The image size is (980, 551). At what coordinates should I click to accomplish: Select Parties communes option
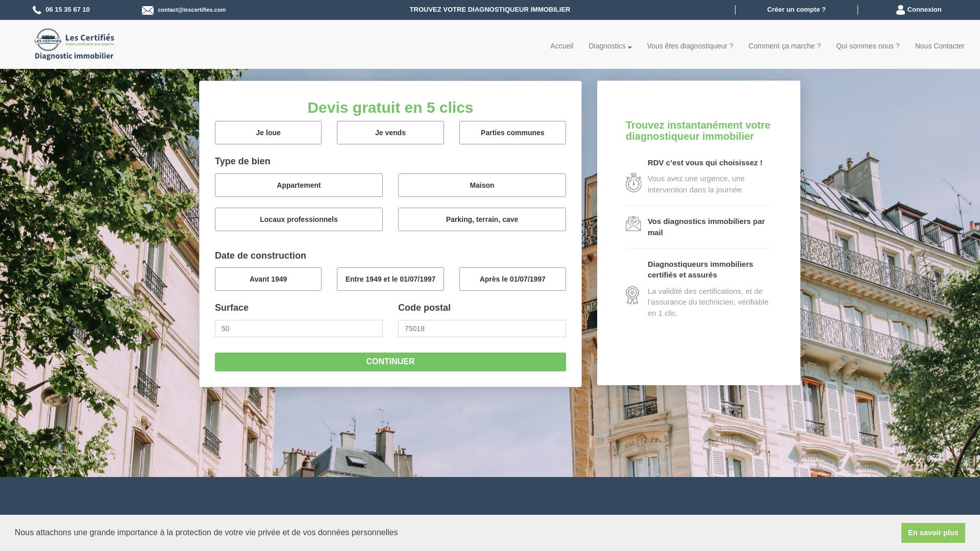512,132
